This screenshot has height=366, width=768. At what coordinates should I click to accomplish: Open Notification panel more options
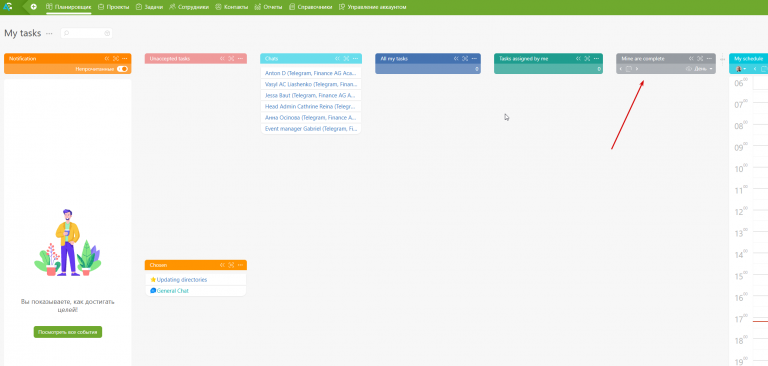point(125,58)
